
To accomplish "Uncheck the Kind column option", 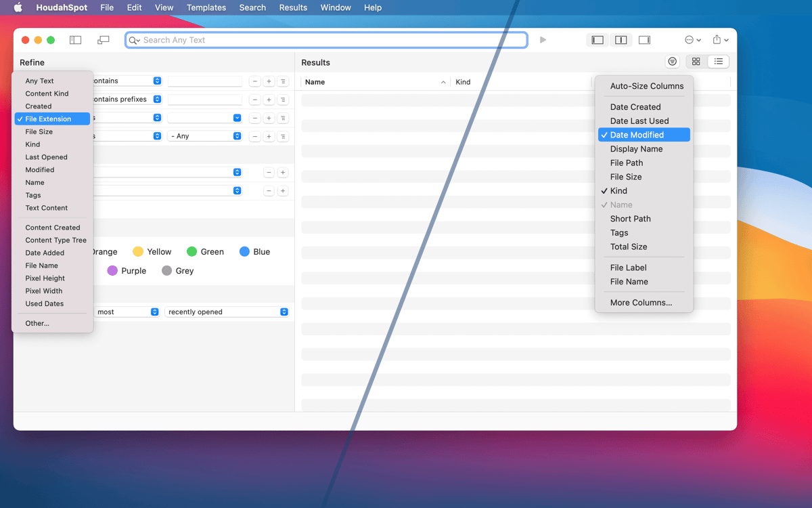I will coord(618,191).
